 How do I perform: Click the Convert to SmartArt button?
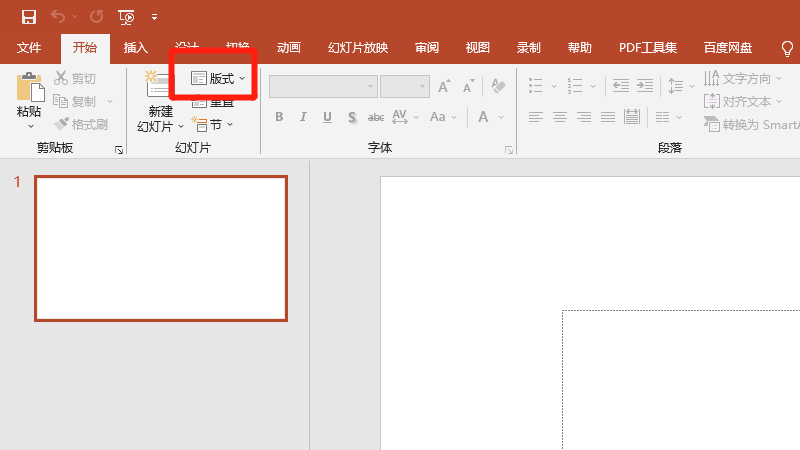[752, 125]
